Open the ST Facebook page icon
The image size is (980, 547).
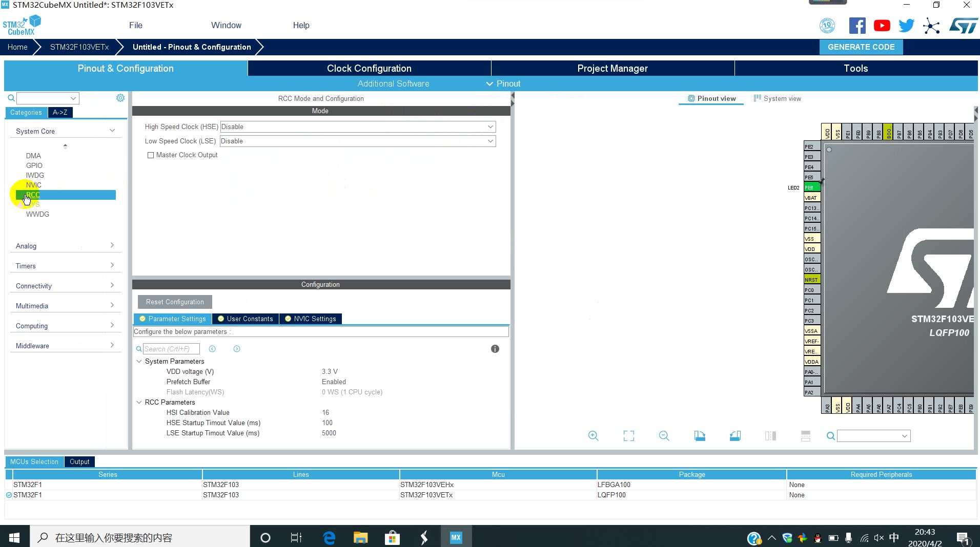click(x=857, y=26)
